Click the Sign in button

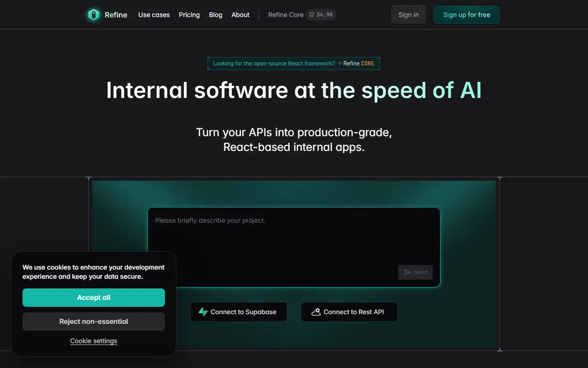point(408,15)
